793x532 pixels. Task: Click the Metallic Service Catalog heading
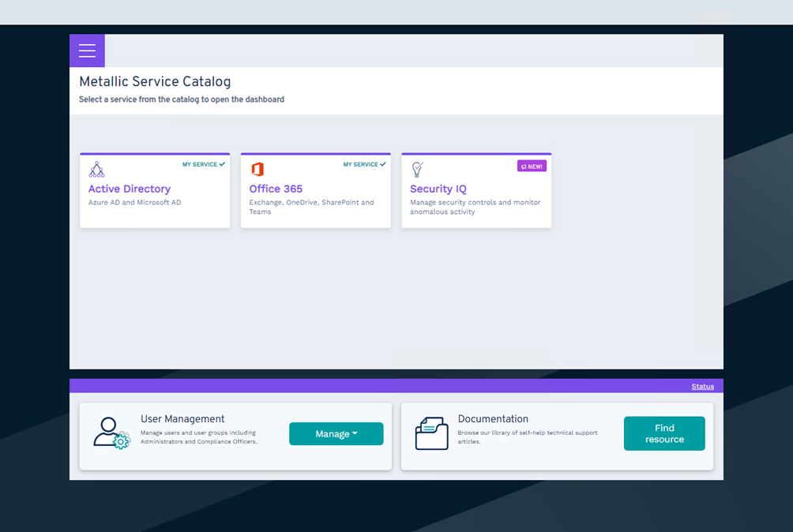tap(155, 82)
